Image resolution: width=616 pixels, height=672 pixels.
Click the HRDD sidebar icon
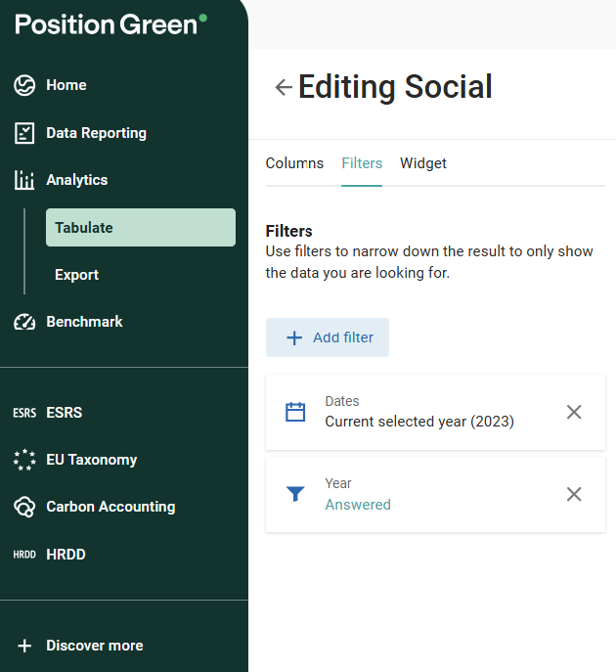tap(24, 555)
